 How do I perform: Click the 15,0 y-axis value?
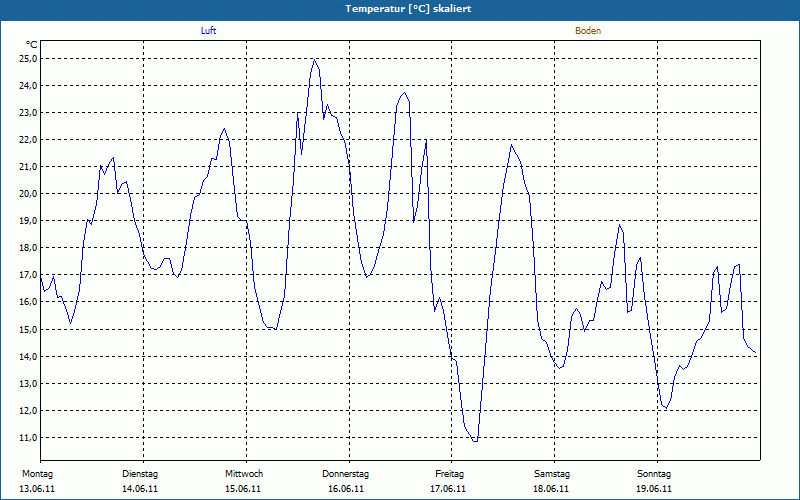(28, 330)
